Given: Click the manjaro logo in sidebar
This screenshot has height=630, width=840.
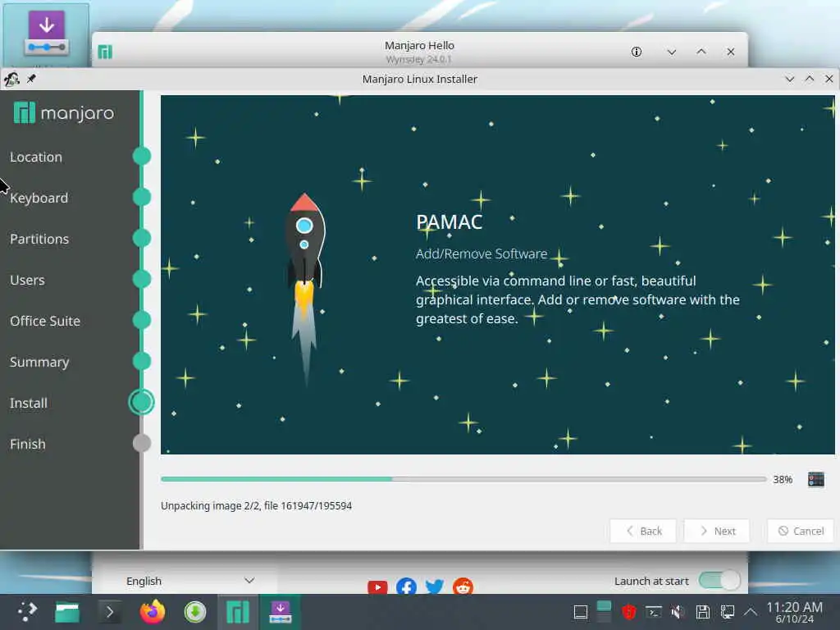Looking at the screenshot, I should 64,113.
